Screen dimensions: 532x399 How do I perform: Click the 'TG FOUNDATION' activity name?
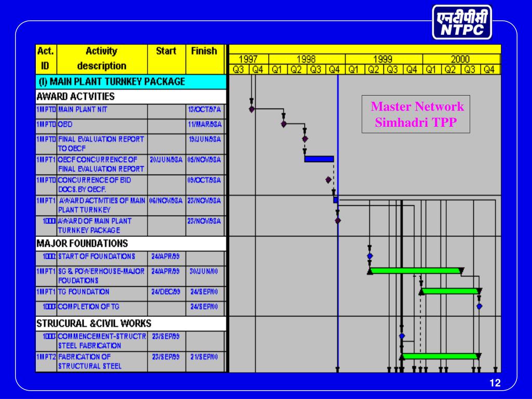84,292
